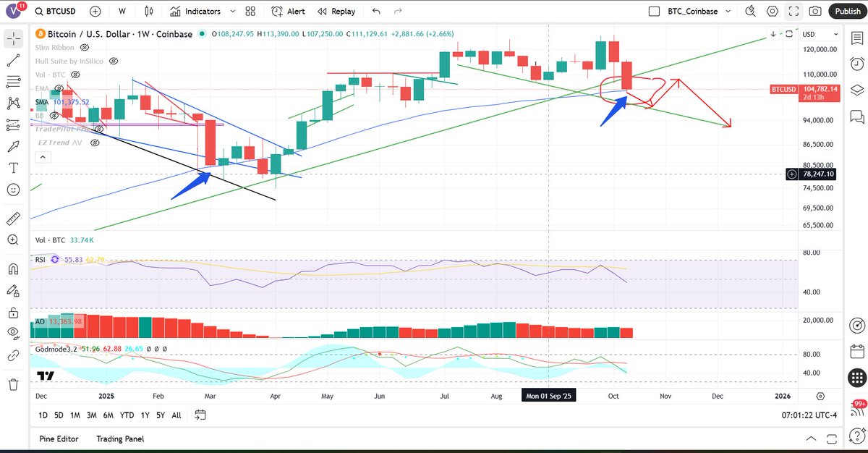Viewport: 868px width, 453px height.
Task: Take a chart snapshot with camera icon
Action: [x=815, y=12]
